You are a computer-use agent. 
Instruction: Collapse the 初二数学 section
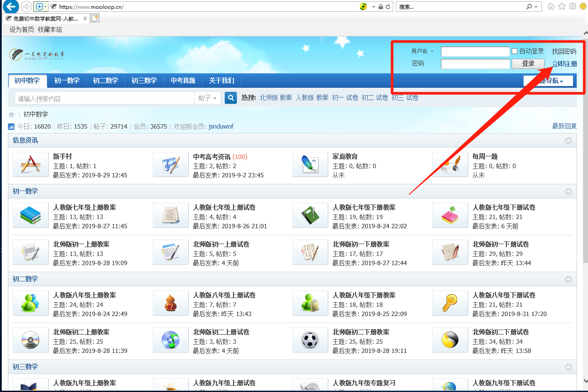(x=568, y=279)
